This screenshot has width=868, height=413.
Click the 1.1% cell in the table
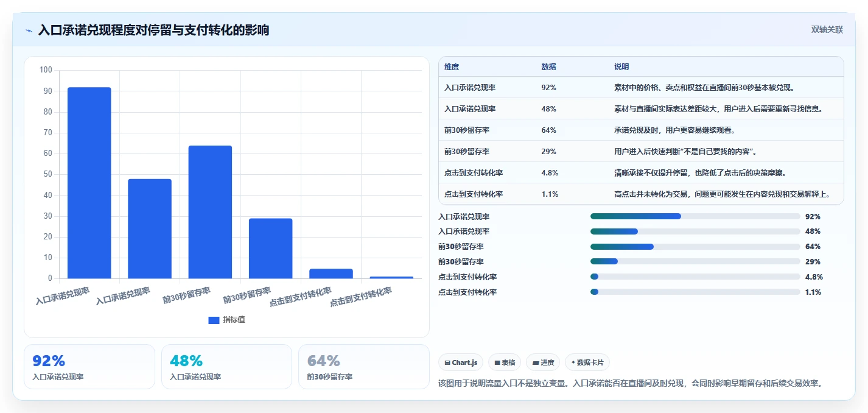(550, 194)
